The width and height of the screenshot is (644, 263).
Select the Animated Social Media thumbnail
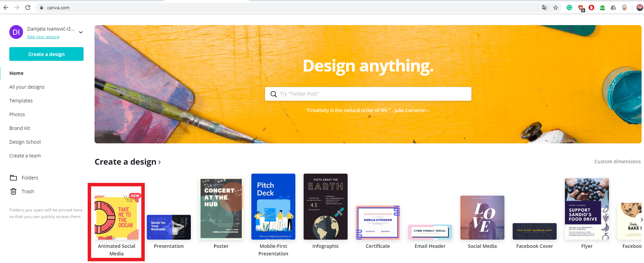(x=117, y=218)
